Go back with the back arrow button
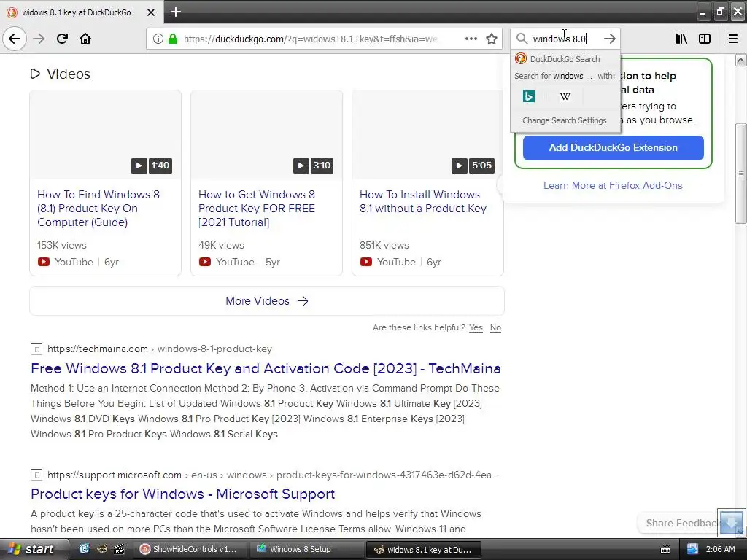This screenshot has height=560, width=747. 15,39
